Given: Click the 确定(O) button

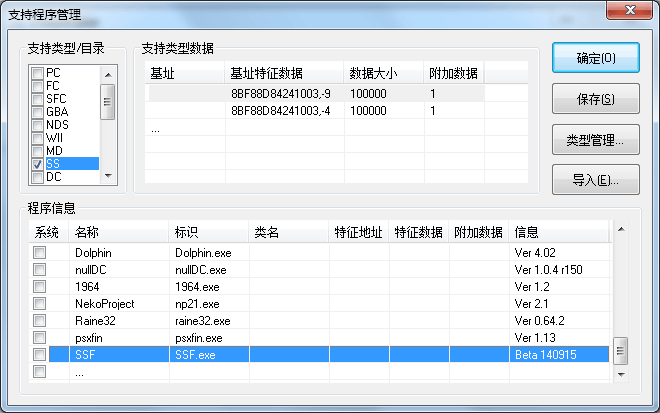Looking at the screenshot, I should coord(595,58).
